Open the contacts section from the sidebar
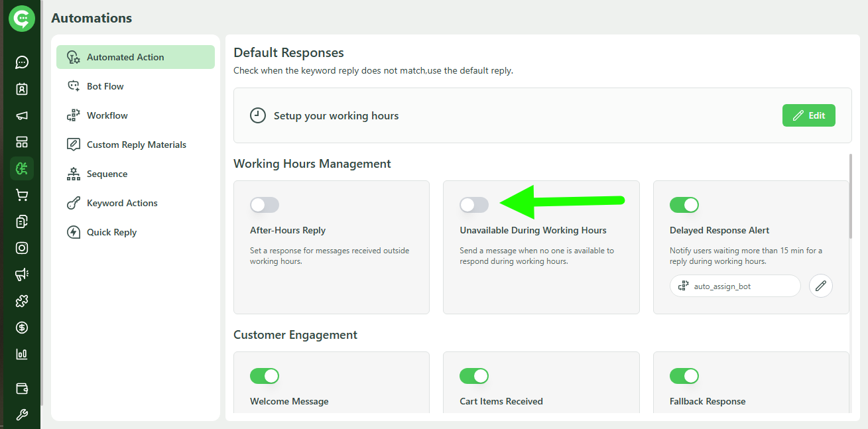868x429 pixels. tap(21, 89)
